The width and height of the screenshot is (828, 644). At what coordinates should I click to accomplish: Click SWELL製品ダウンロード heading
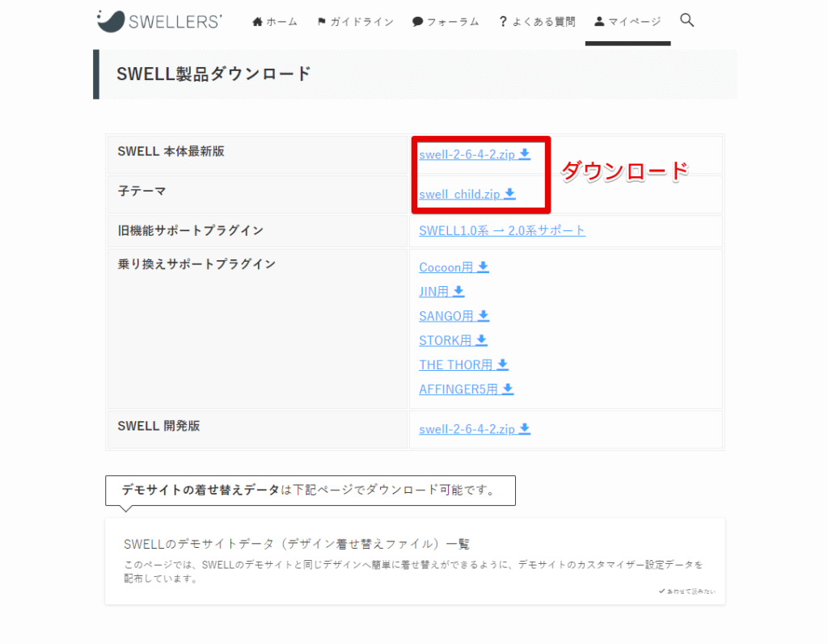click(x=213, y=74)
